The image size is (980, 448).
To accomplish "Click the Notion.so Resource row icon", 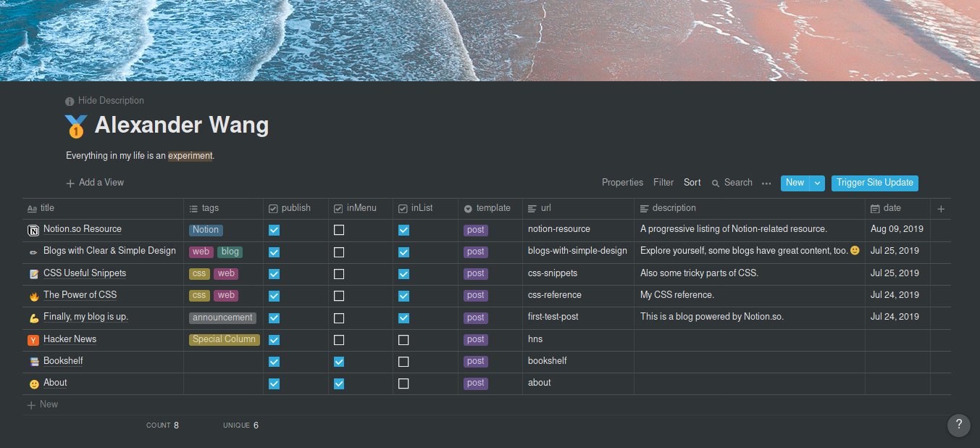I will (33, 231).
